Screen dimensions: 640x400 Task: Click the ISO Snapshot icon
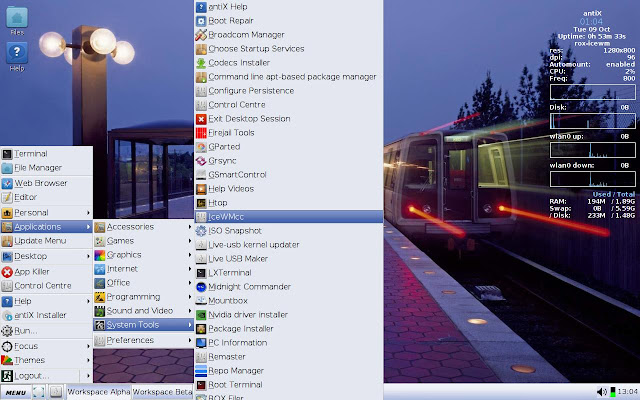tap(201, 231)
